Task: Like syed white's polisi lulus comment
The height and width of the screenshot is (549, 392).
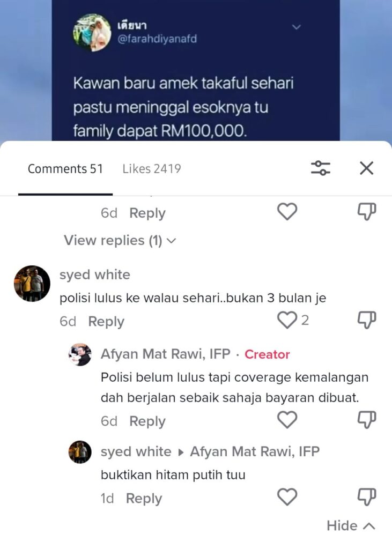Action: pos(287,320)
